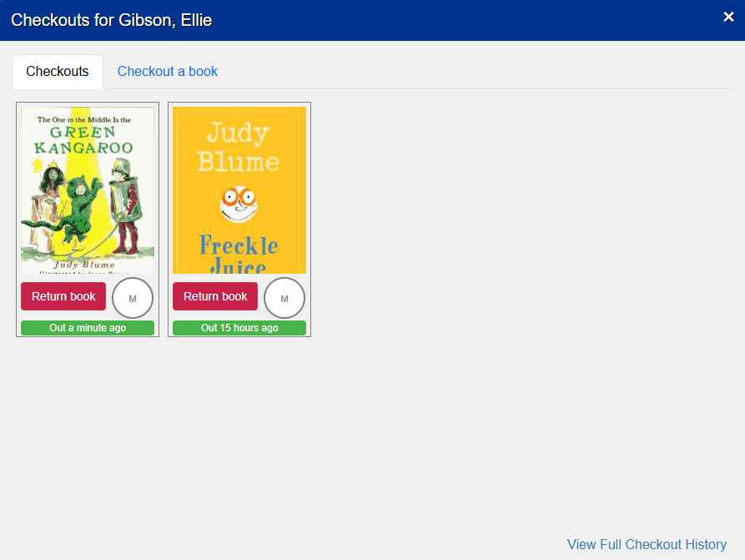Click the 'Out 15 hours ago' status badge
The image size is (745, 560).
click(239, 328)
